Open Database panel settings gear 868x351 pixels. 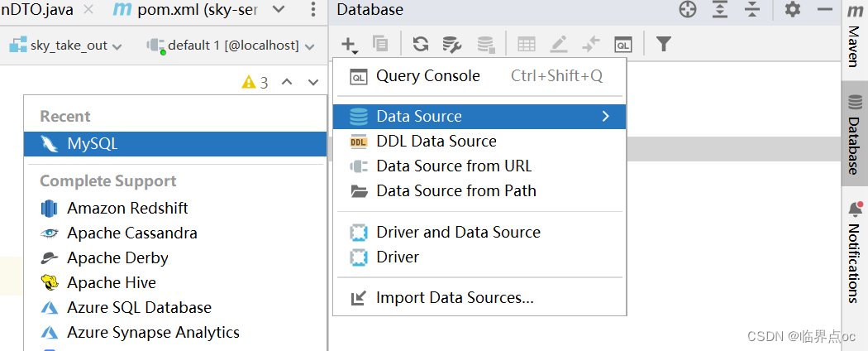coord(793,10)
